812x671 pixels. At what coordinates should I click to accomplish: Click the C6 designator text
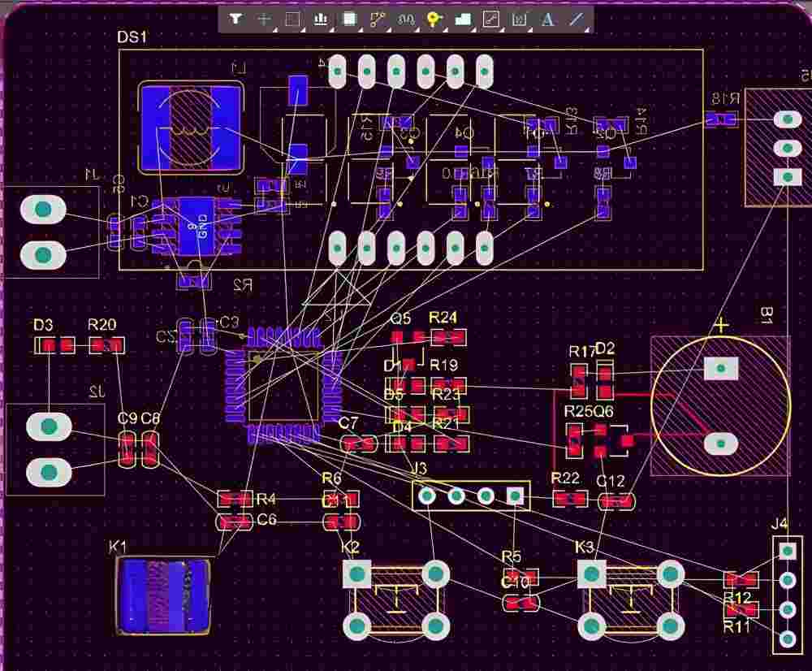click(x=266, y=519)
